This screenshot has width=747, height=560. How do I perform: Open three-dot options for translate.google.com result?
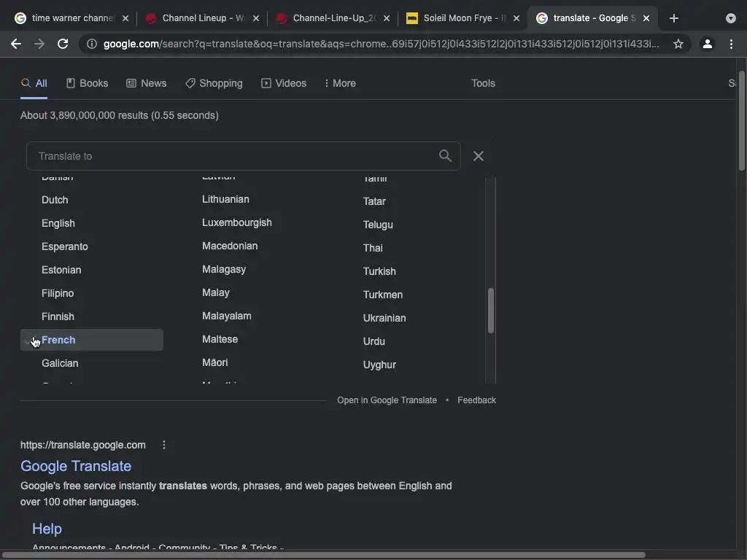pos(164,445)
